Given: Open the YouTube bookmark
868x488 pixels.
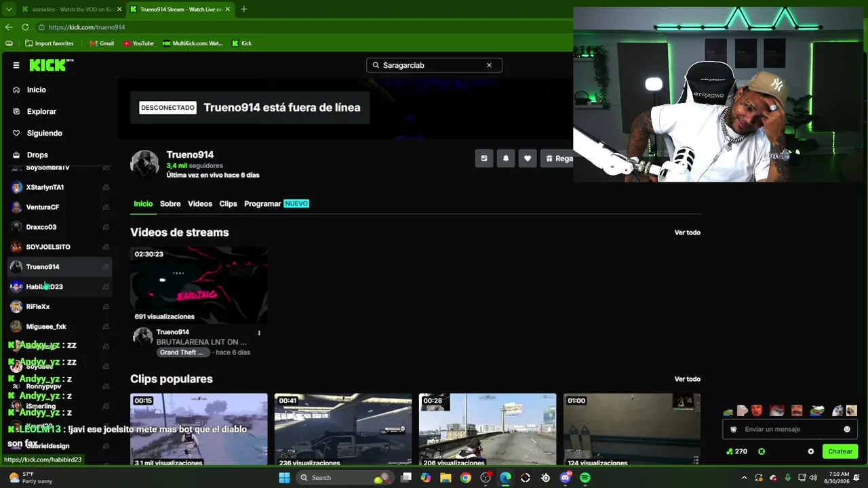Looking at the screenshot, I should (x=138, y=43).
